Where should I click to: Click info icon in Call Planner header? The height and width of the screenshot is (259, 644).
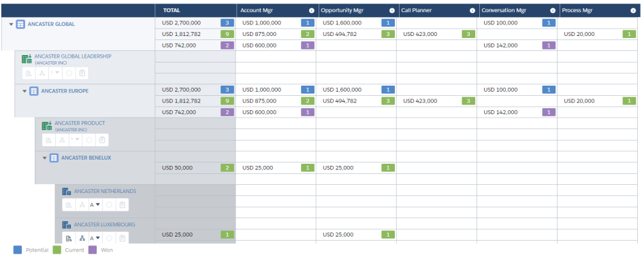472,11
